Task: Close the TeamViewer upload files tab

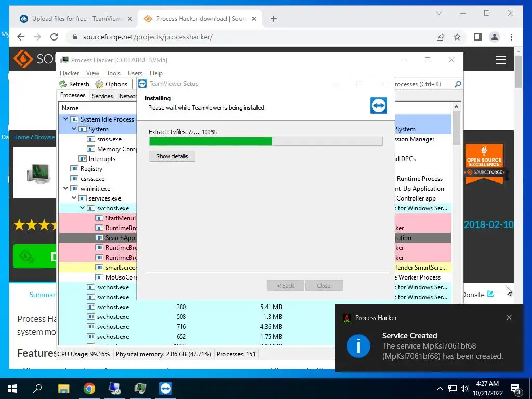Action: pyautogui.click(x=129, y=19)
